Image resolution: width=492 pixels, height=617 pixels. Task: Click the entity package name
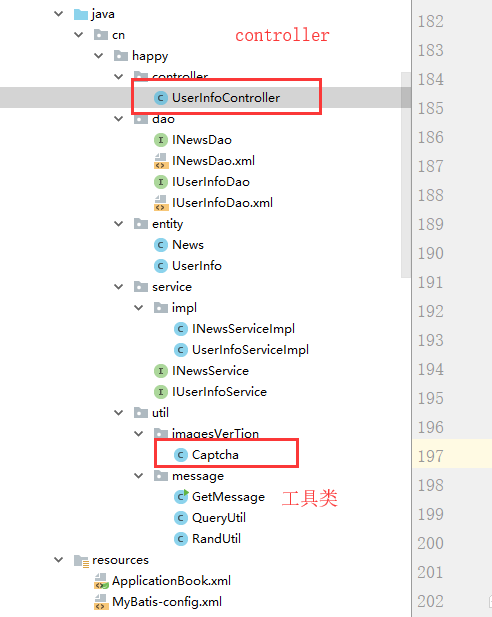[x=168, y=224]
